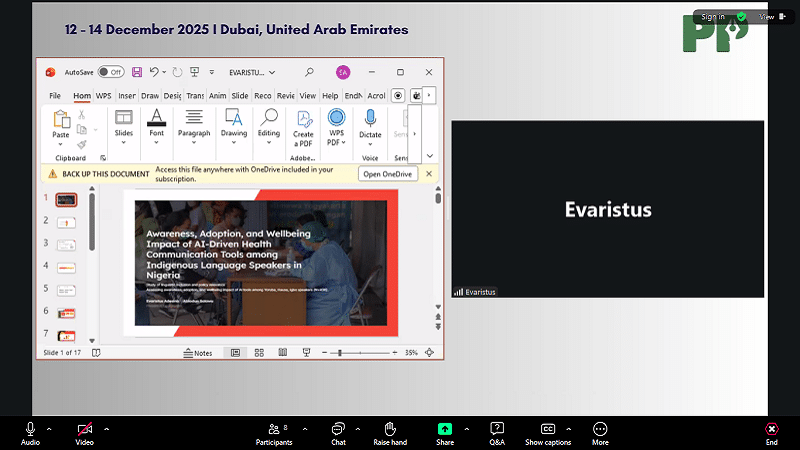Viewport: 800px width, 450px height.
Task: Click the Raise hand icon
Action: (390, 429)
